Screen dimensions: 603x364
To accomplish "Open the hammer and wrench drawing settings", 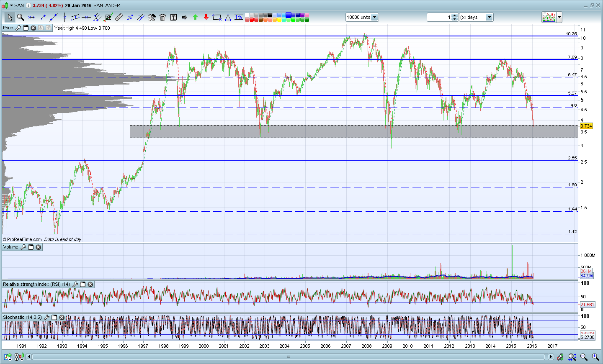I will coord(152,17).
